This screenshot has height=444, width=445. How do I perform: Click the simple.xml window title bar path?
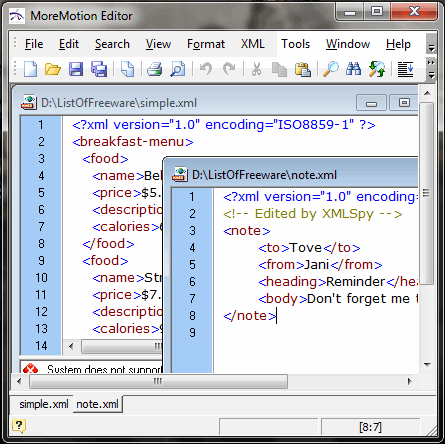119,103
